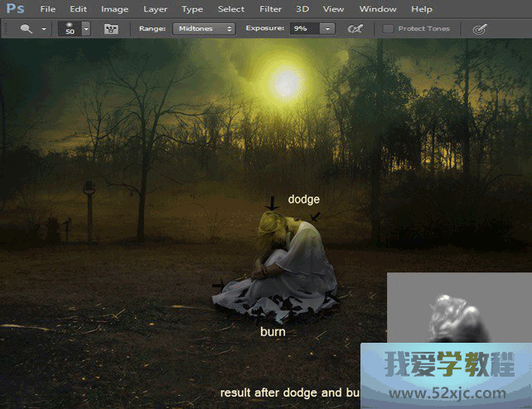The width and height of the screenshot is (532, 409).
Task: Click the Dodge tool preset icon
Action: click(x=27, y=29)
